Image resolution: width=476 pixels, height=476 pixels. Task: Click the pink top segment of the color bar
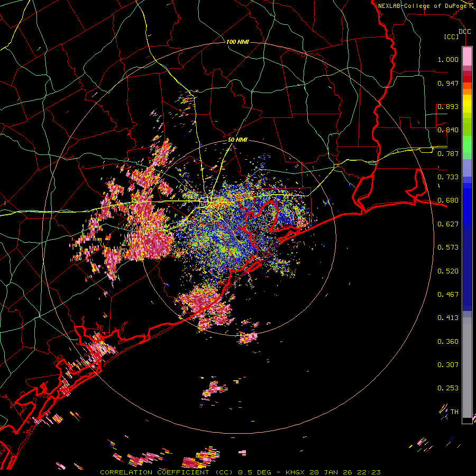(467, 57)
